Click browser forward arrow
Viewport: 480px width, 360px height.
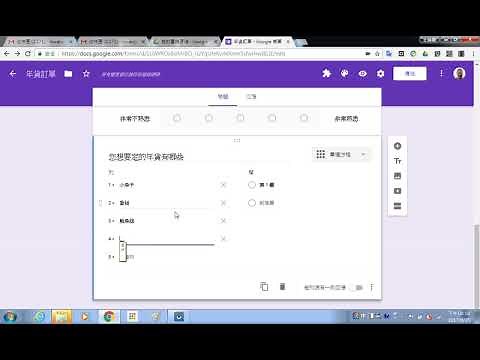point(17,53)
